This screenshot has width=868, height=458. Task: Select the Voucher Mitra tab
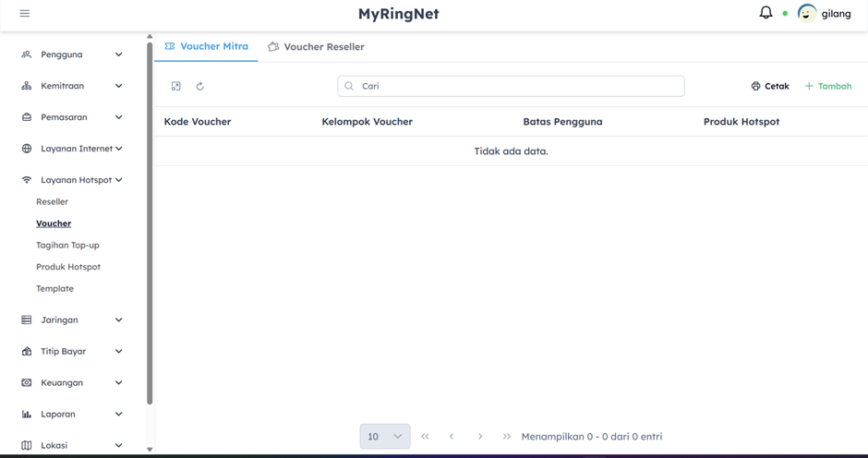click(x=206, y=46)
